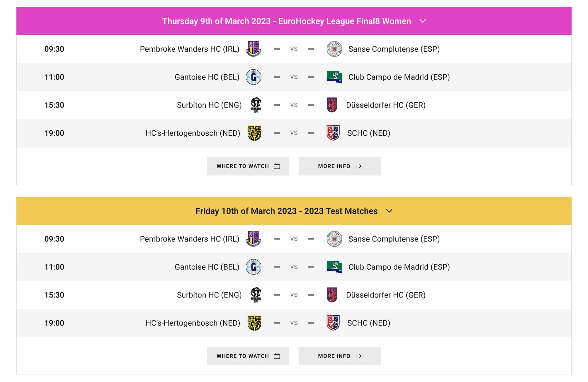Image resolution: width=588 pixels, height=382 pixels.
Task: Click Club Campo de Madrid logo, Thursday
Action: (334, 77)
